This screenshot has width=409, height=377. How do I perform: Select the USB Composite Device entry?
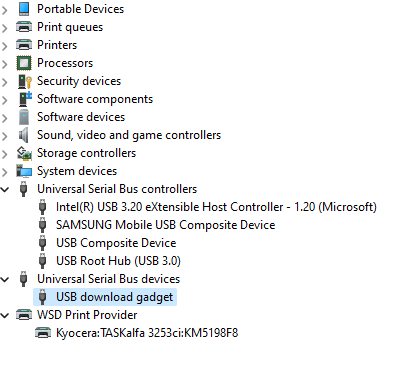click(116, 243)
